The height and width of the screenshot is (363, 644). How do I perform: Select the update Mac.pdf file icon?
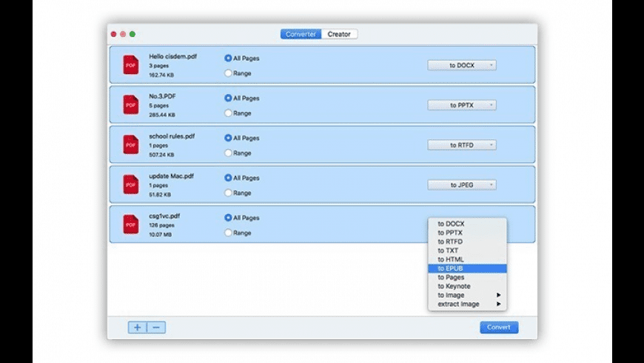point(131,184)
